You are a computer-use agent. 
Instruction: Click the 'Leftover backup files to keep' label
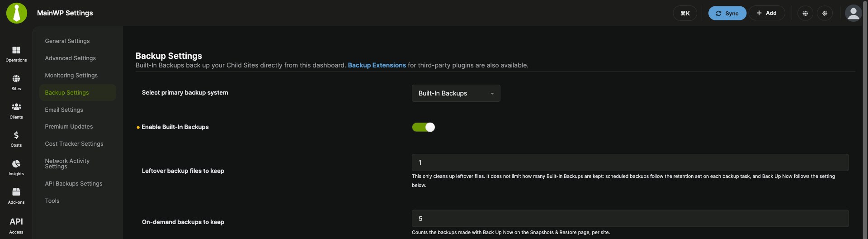point(183,171)
